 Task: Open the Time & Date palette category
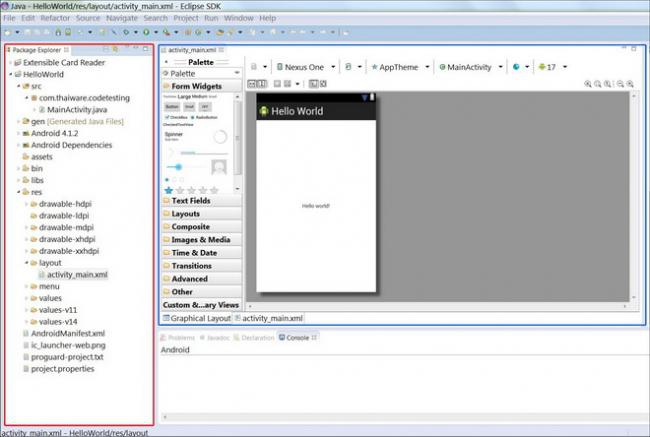click(201, 253)
